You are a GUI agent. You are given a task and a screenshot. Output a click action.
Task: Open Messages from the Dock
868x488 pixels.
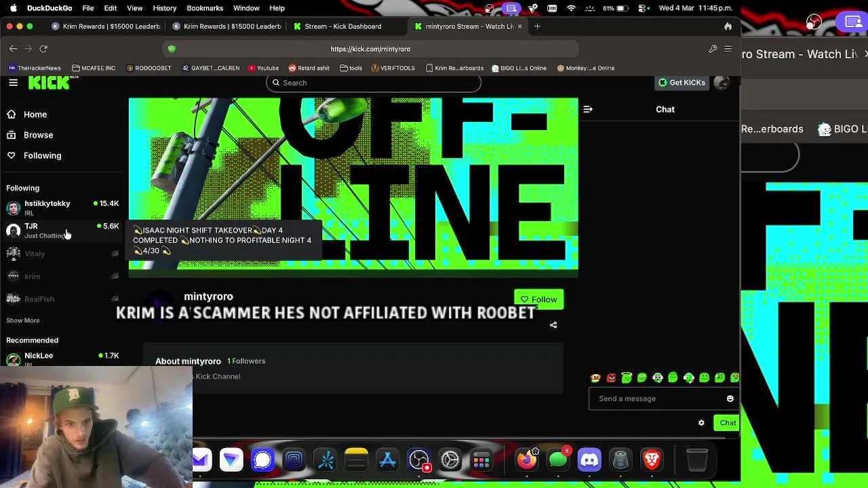click(x=558, y=460)
